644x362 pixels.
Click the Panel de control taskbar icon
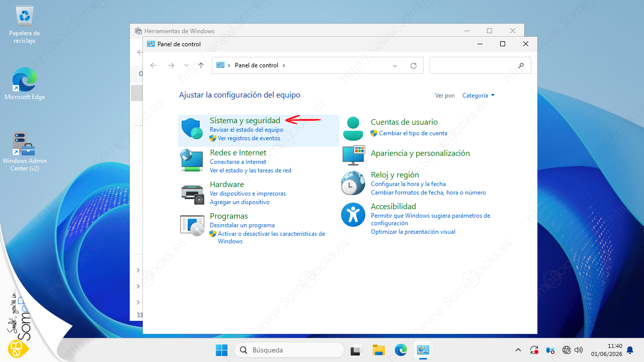coord(423,350)
